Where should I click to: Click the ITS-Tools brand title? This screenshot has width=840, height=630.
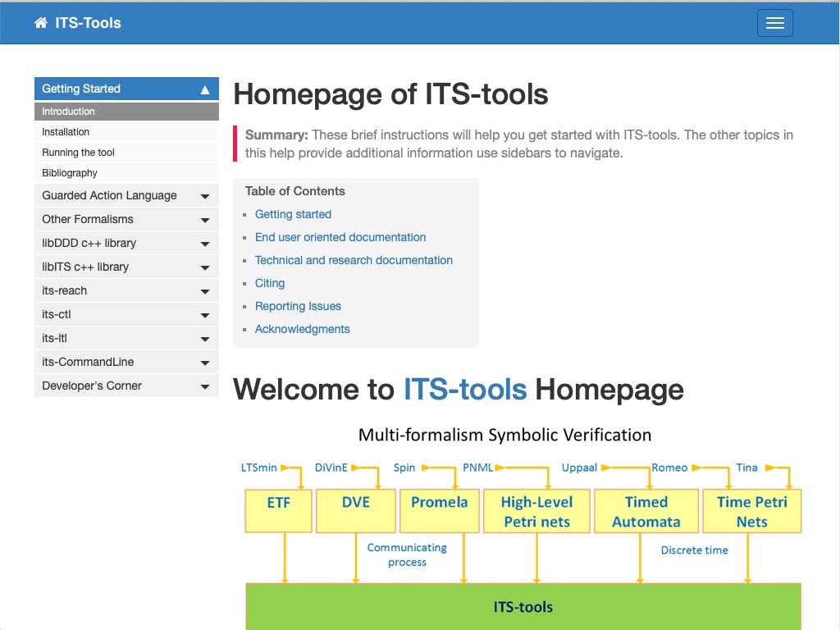point(88,23)
